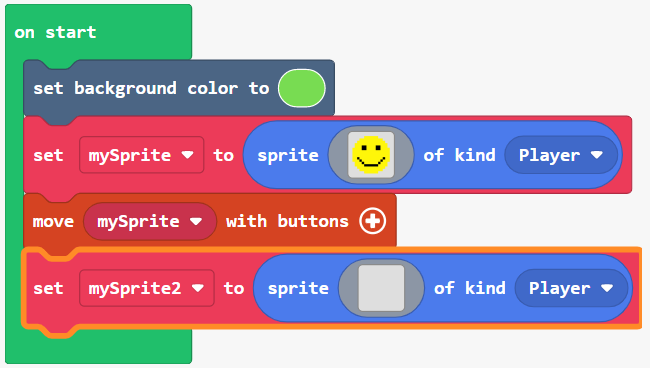The height and width of the screenshot is (368, 650).
Task: Click the bottom of the green on start container
Action: coord(99,348)
